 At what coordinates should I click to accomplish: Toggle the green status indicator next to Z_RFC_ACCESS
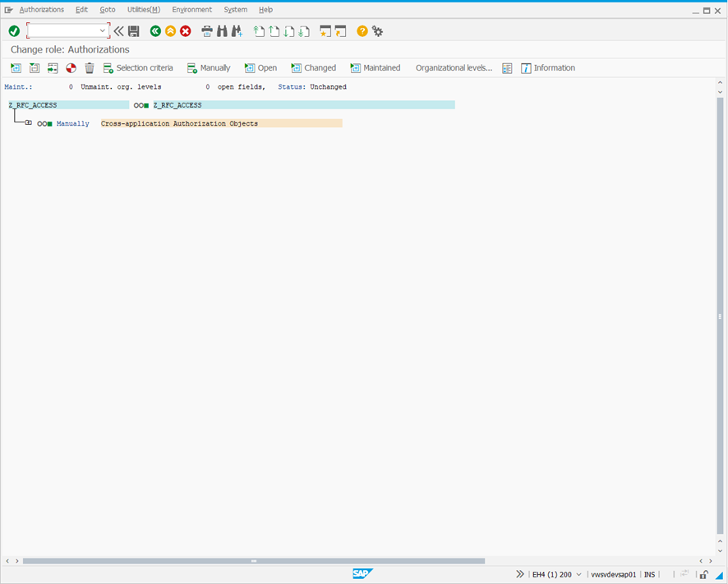click(145, 105)
